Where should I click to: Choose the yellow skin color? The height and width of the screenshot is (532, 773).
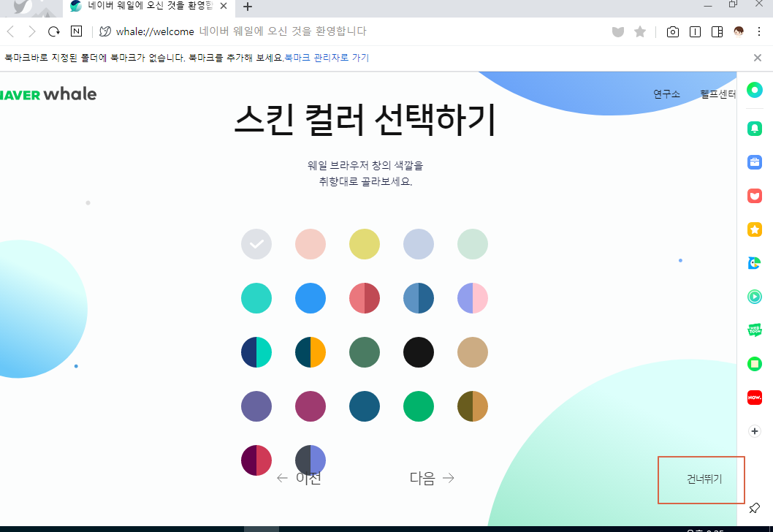(365, 244)
